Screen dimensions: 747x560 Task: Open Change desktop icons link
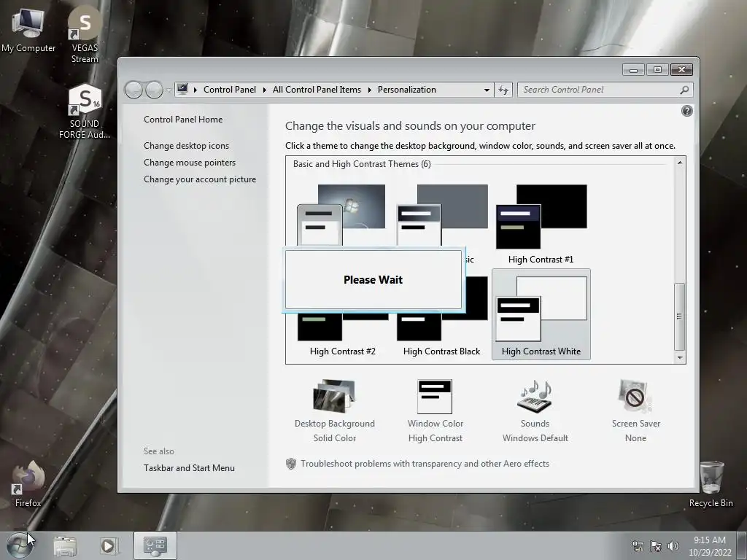(186, 146)
